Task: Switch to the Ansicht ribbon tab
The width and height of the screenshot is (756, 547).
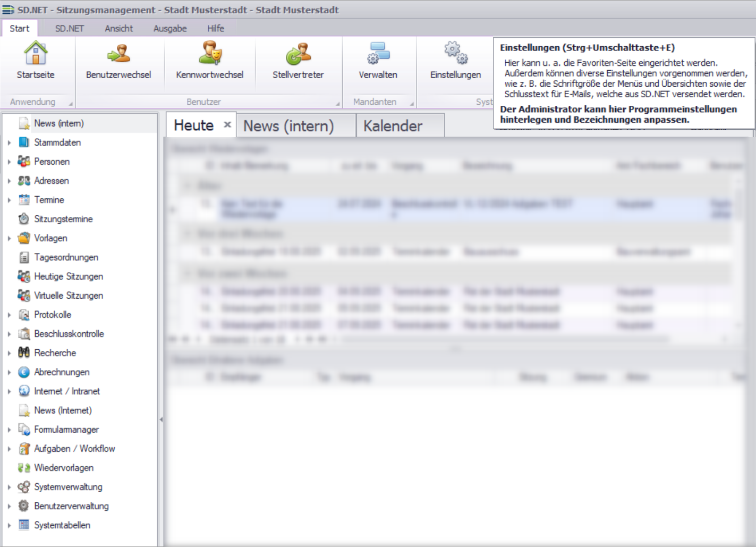Action: pyautogui.click(x=118, y=28)
